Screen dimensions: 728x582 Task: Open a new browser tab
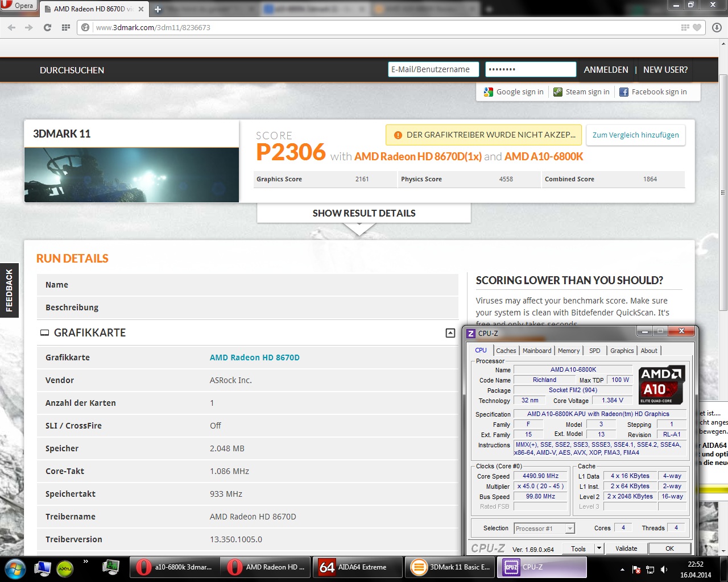[158, 9]
